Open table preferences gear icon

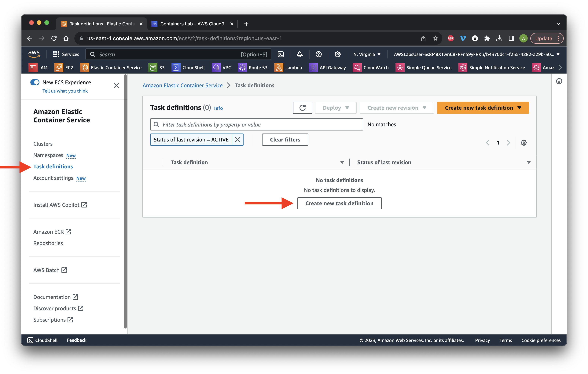click(x=524, y=143)
